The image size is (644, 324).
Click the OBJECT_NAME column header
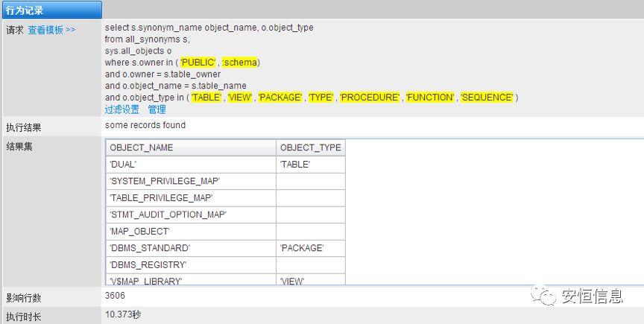click(x=191, y=147)
